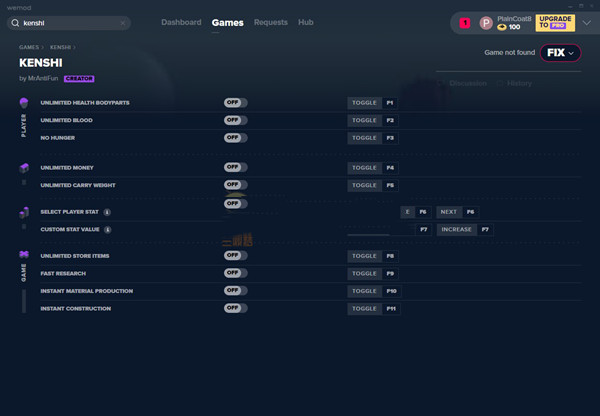This screenshot has width=600, height=416.
Task: Click the search magnifier icon
Action: tap(15, 23)
